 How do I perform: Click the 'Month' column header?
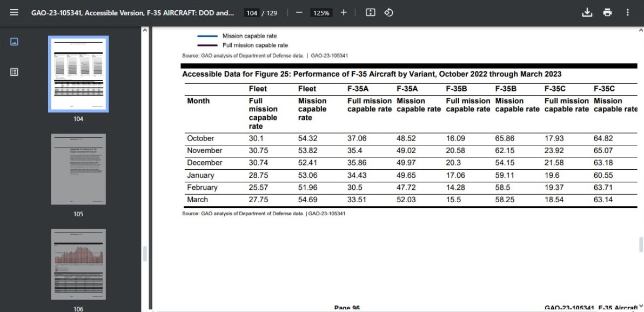pos(198,101)
